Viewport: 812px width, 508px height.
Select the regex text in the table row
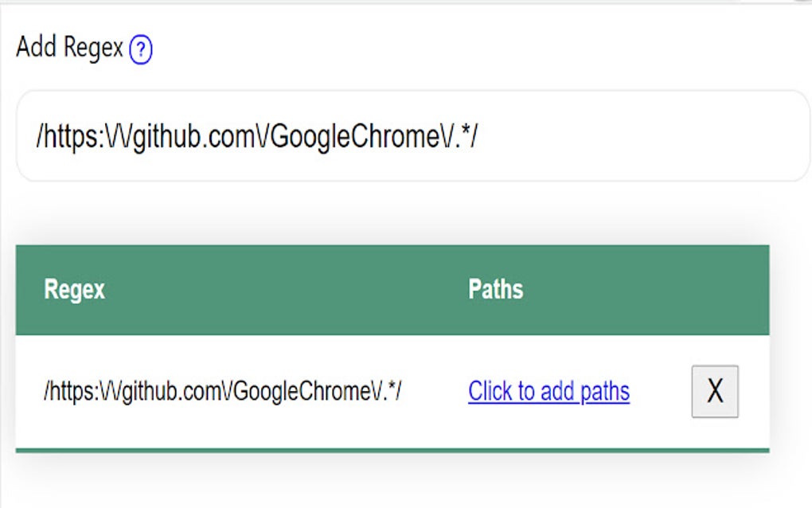tap(223, 389)
